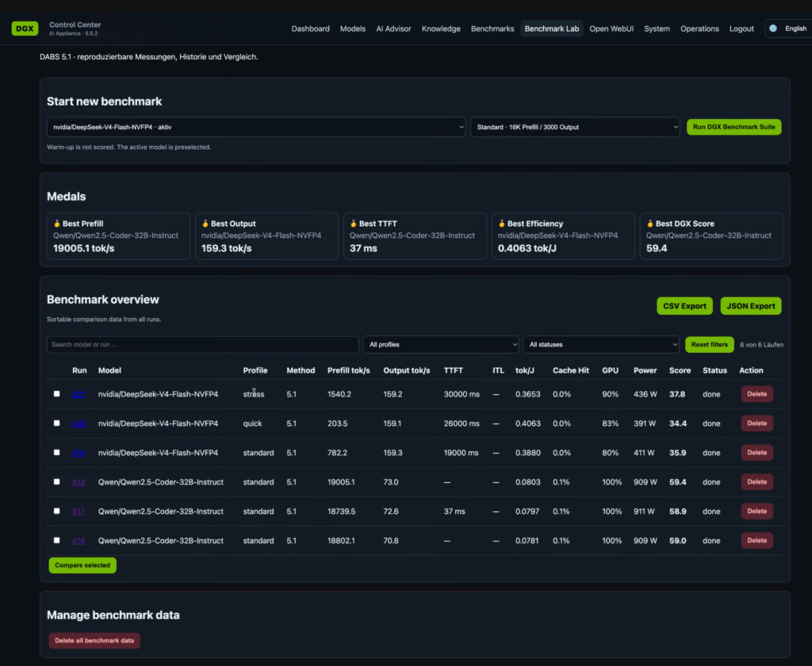Click the JSON Export button
Image resolution: width=812 pixels, height=666 pixels.
(750, 306)
